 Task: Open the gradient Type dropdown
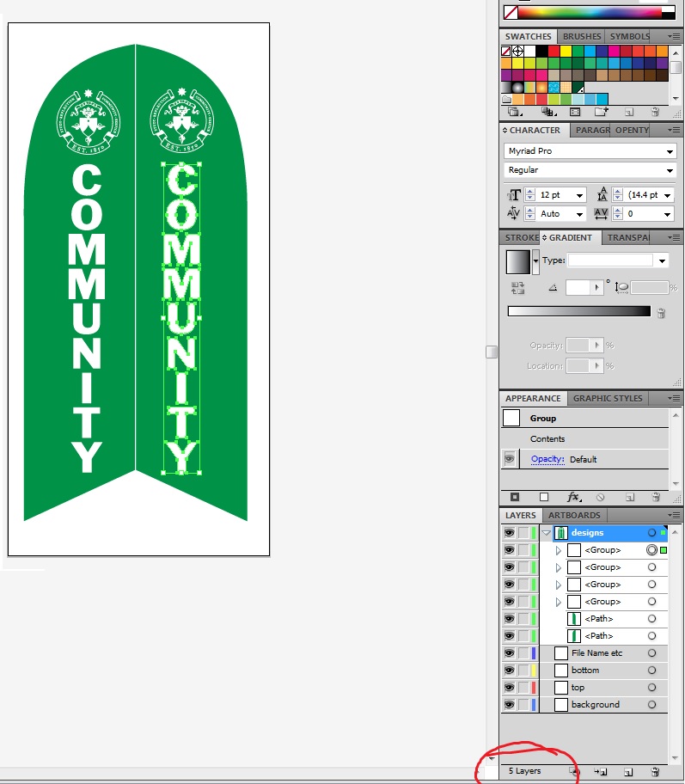click(662, 261)
